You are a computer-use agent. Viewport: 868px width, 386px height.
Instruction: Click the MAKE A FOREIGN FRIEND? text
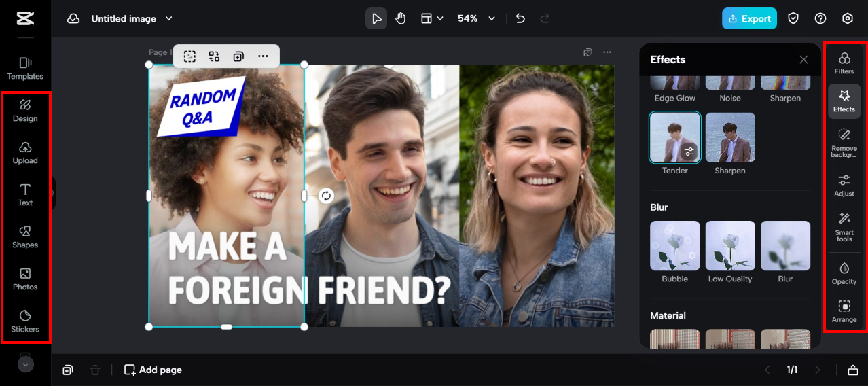tap(309, 268)
